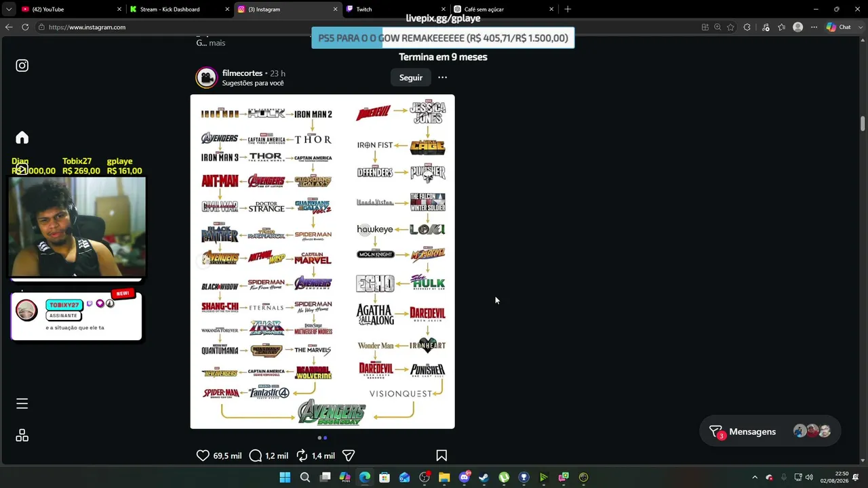Viewport: 868px width, 488px height.
Task: Open the Instagram logo home link
Action: [22, 66]
